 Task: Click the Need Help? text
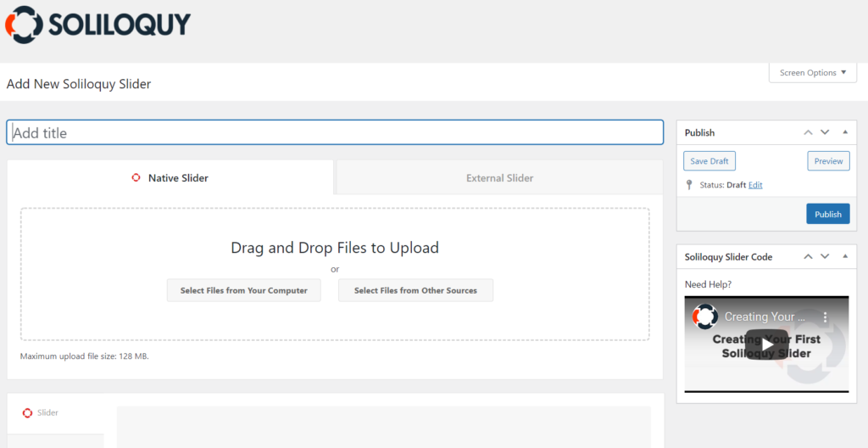click(x=708, y=284)
